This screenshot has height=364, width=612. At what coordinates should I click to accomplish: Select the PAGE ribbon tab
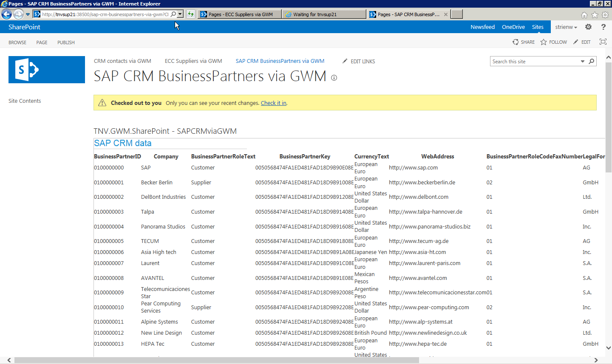(x=42, y=42)
